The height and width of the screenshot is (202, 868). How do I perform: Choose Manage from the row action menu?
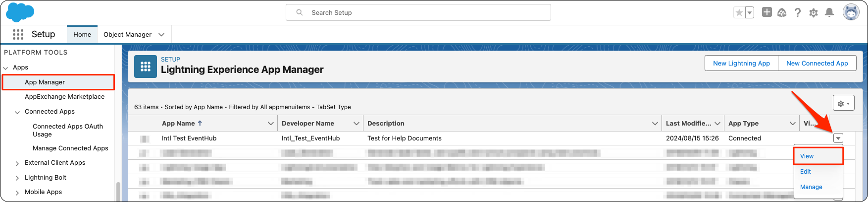[x=811, y=187]
